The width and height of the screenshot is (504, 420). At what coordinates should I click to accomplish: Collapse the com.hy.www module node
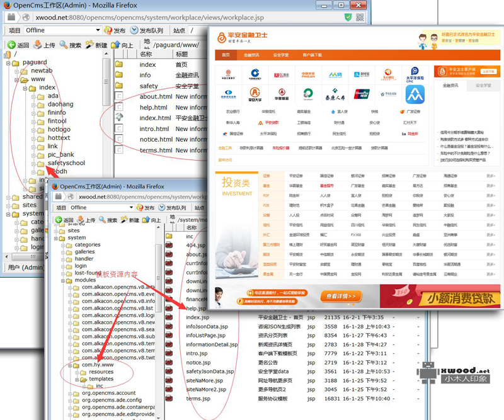coord(70,365)
